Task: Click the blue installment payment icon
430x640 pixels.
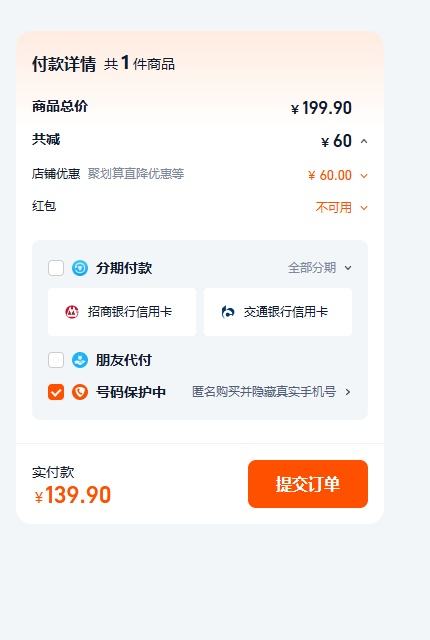Action: [80, 268]
